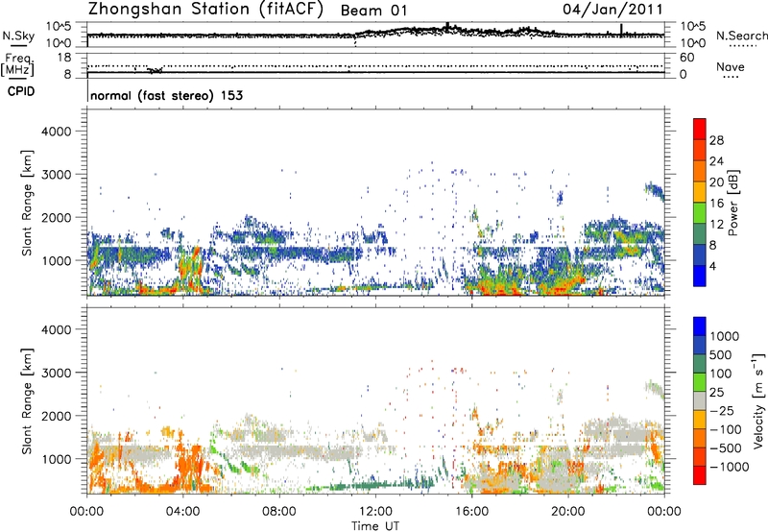Click the 1000 tick on the velocity panel

point(56,458)
